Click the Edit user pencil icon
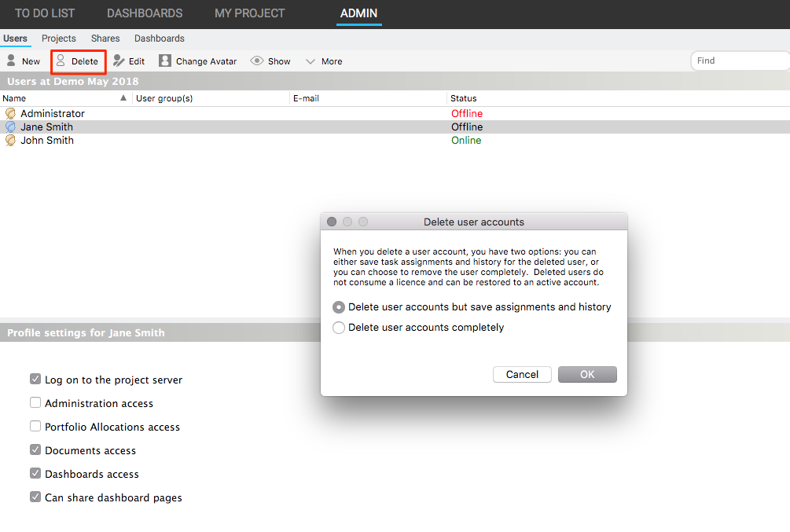This screenshot has width=790, height=532. pyautogui.click(x=119, y=61)
